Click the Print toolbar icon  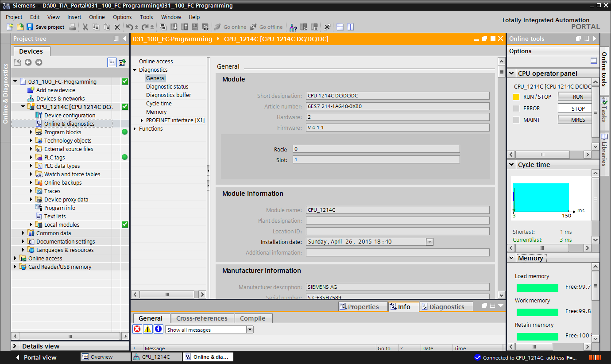click(x=73, y=27)
